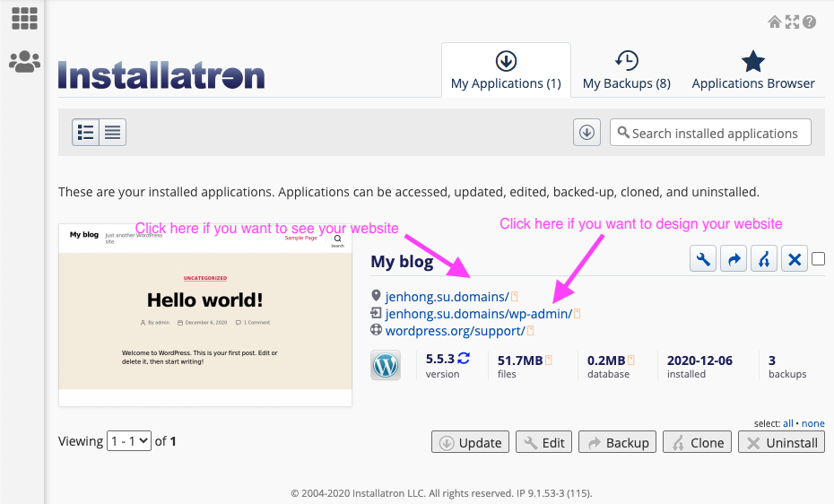Switch to My Backups (8) tab
This screenshot has height=504, width=834.
tap(626, 70)
